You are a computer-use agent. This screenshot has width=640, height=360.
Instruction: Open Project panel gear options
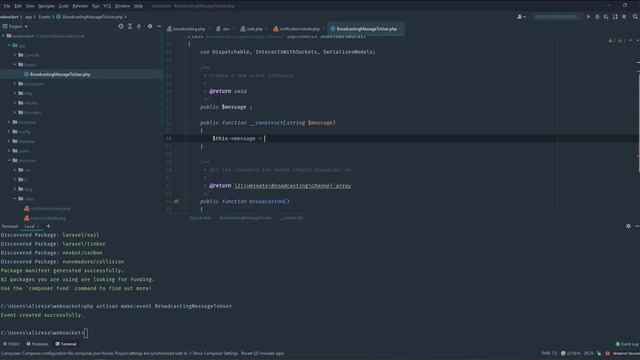tap(150, 26)
